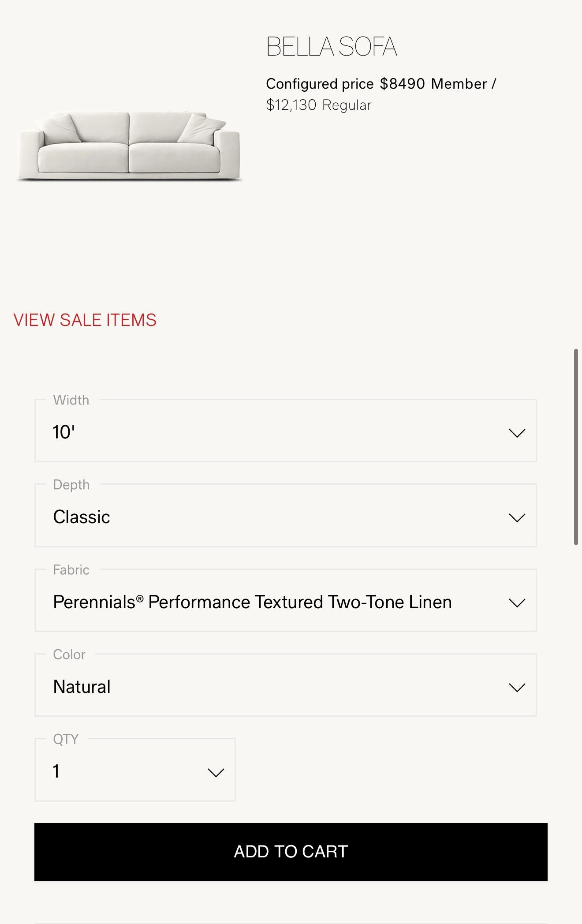Click the vertical page scrollbar thumb

click(x=576, y=447)
